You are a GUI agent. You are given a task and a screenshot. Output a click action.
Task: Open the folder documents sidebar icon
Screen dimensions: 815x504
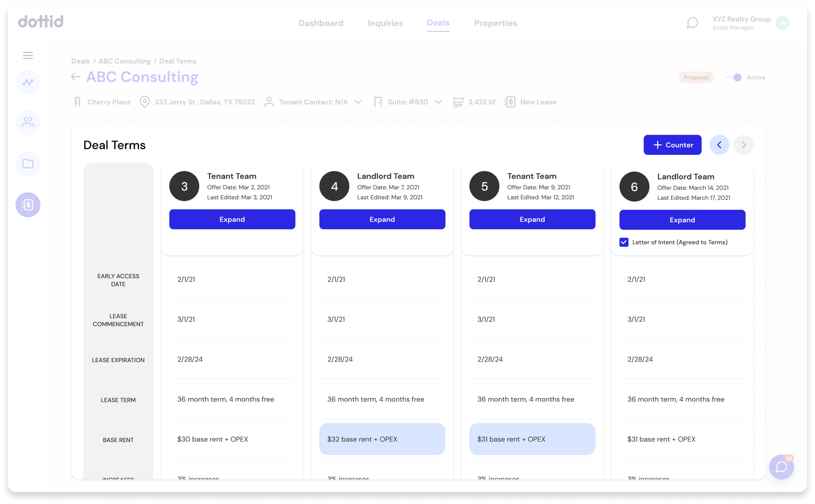28,164
